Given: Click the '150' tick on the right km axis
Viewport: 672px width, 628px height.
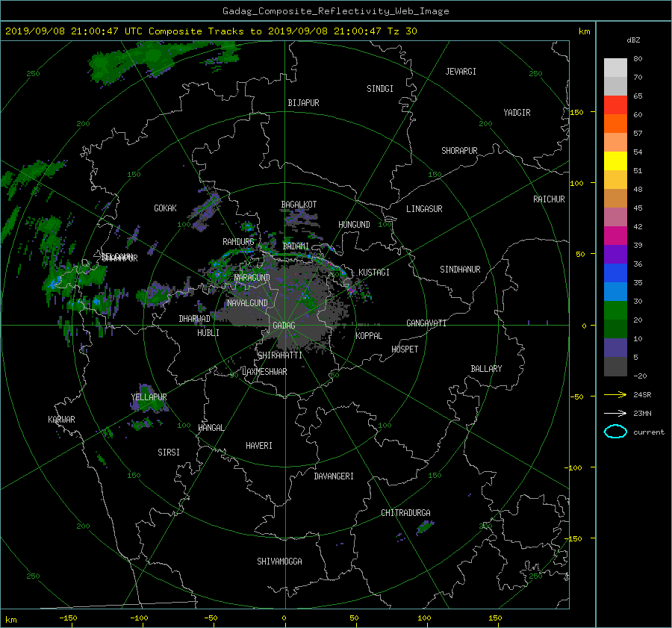Looking at the screenshot, I should [x=577, y=112].
